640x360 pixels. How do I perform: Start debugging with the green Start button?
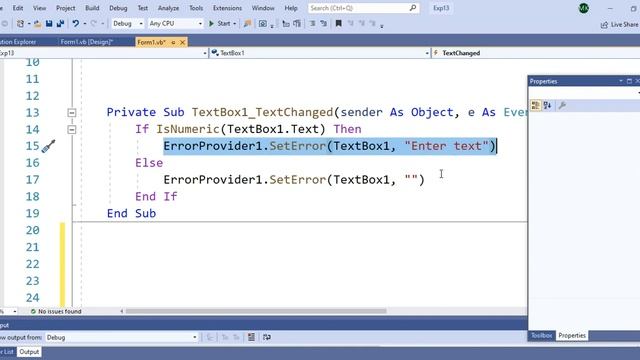pos(220,24)
